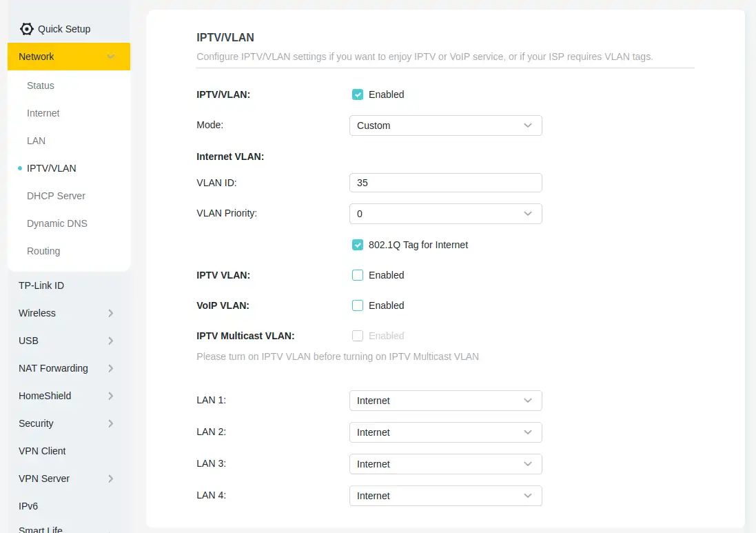Enable the VoIP VLAN checkbox
This screenshot has height=533, width=756.
tap(357, 305)
